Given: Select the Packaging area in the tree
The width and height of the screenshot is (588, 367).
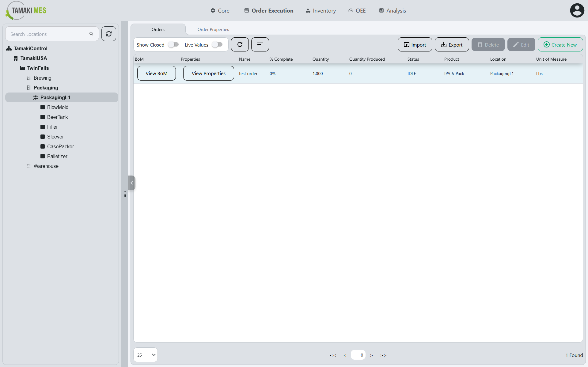Looking at the screenshot, I should point(46,88).
